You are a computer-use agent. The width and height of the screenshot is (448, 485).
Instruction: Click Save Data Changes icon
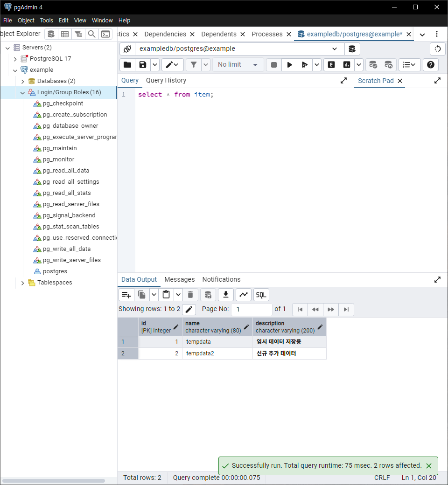pos(208,295)
